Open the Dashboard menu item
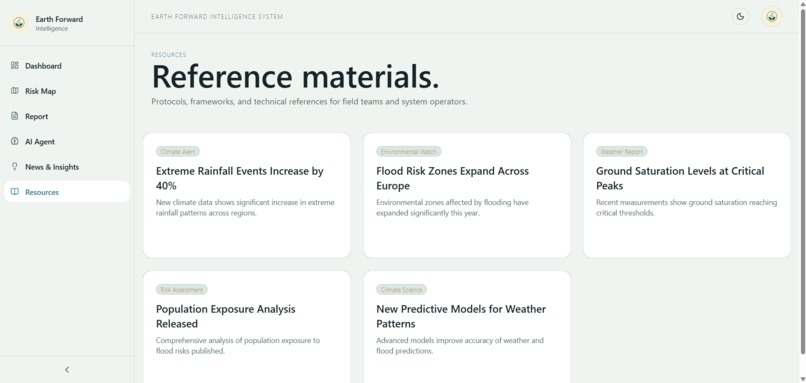806x383 pixels. point(67,66)
